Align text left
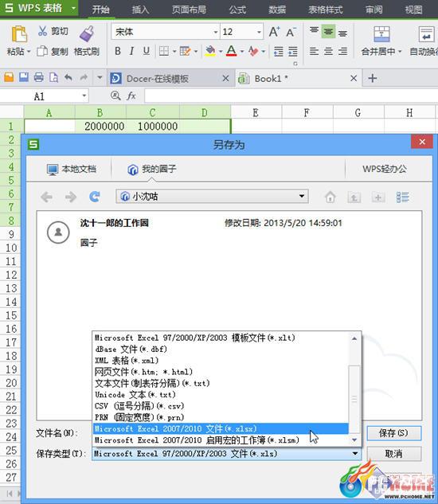Screen dimensions: 438x504 [314, 51]
